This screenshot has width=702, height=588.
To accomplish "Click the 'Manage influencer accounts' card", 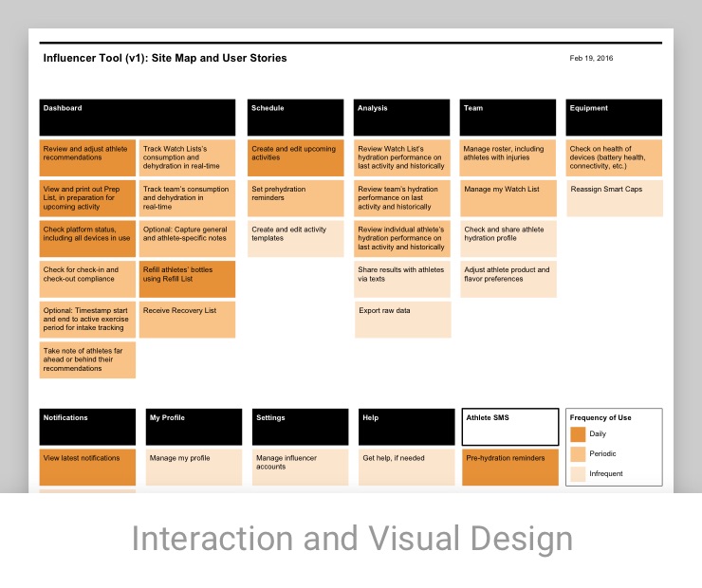I will pyautogui.click(x=300, y=468).
